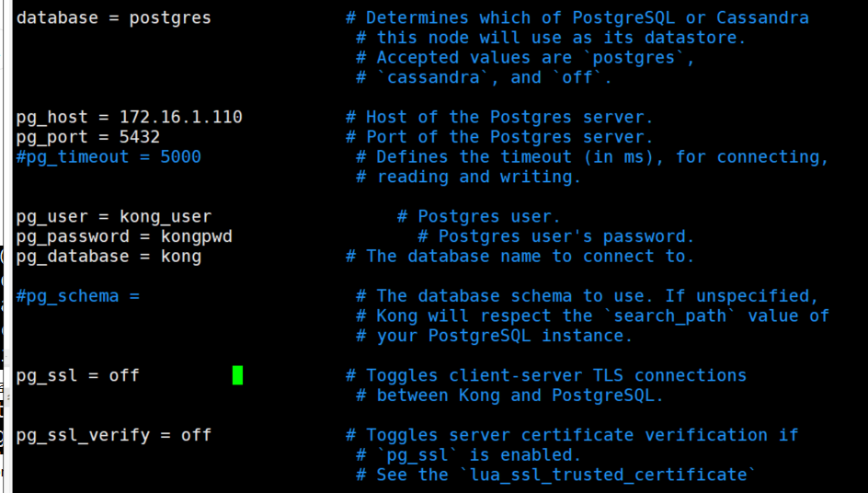This screenshot has width=868, height=493.
Task: Click the pg_host value 172.16.1.110
Action: coord(181,117)
